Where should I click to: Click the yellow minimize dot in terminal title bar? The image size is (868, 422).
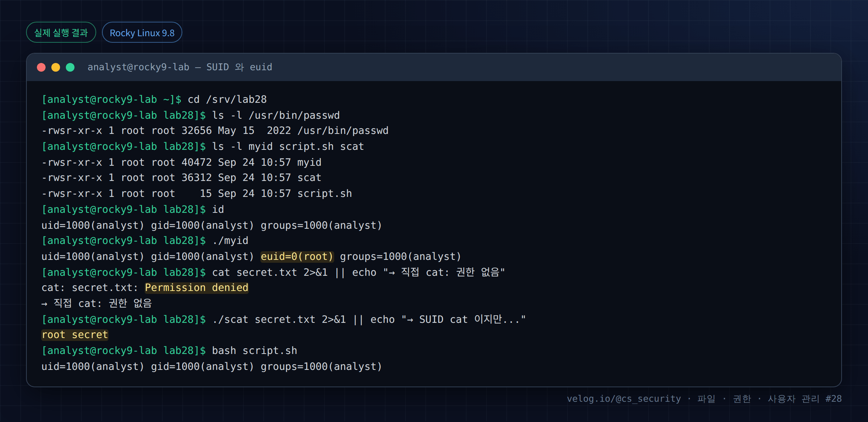click(56, 67)
